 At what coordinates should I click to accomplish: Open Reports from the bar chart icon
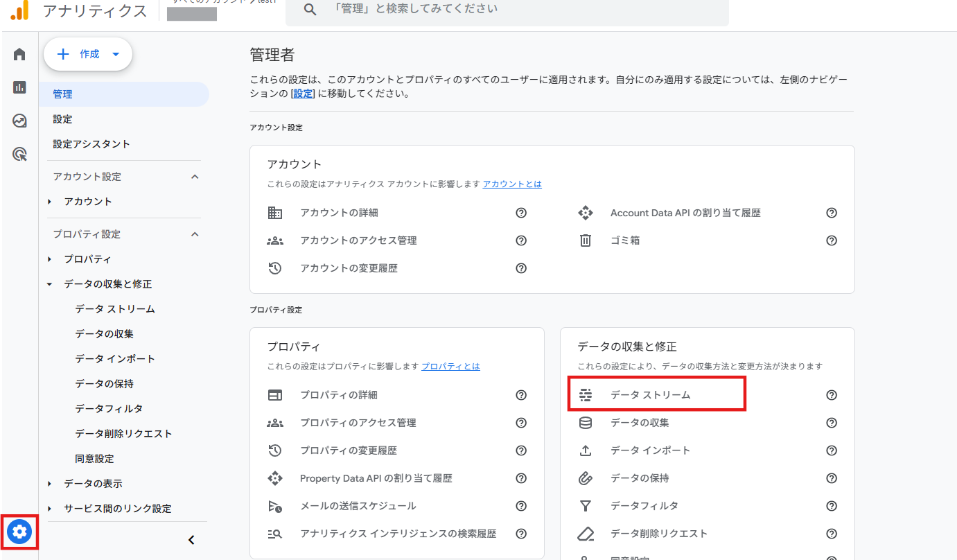[x=19, y=87]
